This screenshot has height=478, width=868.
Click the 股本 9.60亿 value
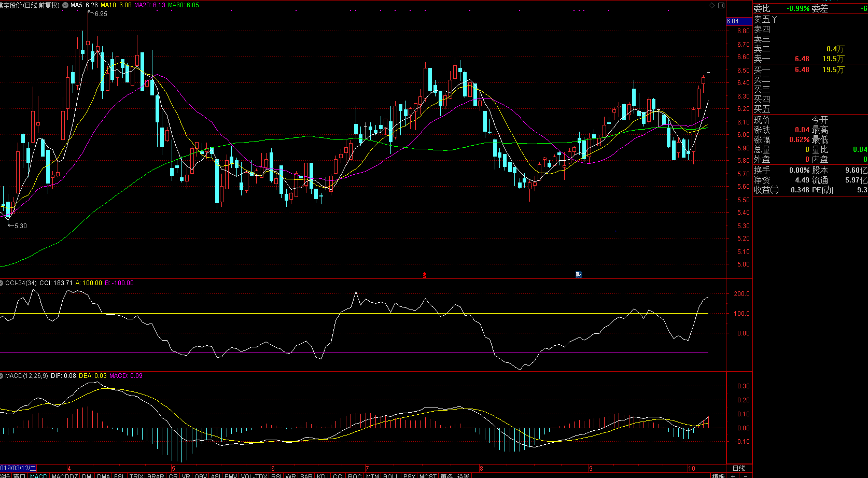(856, 170)
